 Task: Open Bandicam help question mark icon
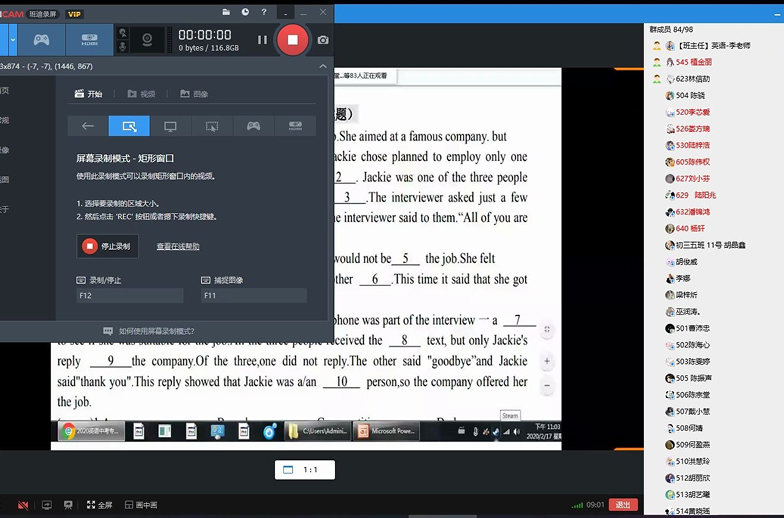click(264, 12)
